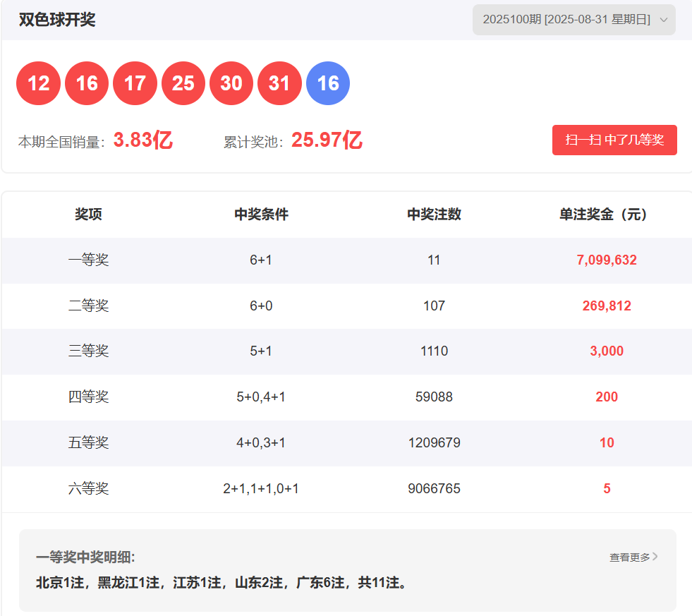This screenshot has height=616, width=692.
Task: Select the red ball numbered 25
Action: point(183,83)
